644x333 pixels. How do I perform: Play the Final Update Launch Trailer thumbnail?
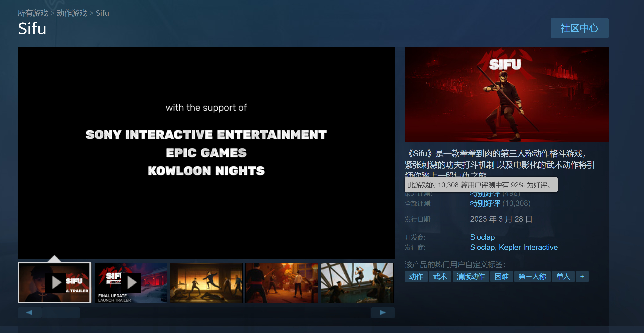131,283
